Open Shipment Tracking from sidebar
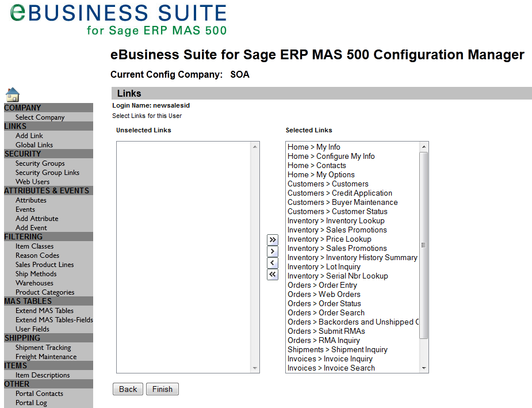This screenshot has height=408, width=532. tap(43, 348)
